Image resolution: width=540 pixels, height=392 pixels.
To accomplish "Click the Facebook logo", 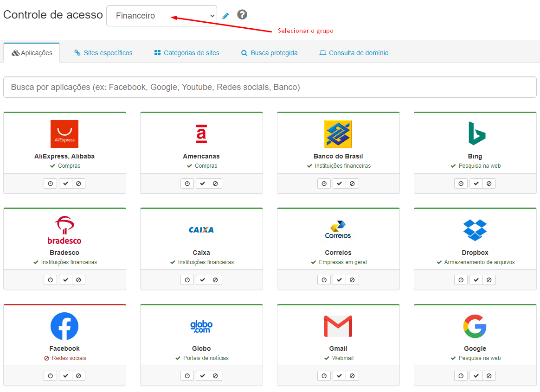I will [x=64, y=326].
